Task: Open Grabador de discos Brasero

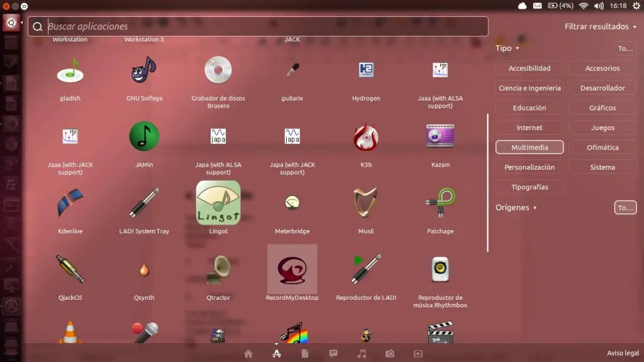Action: [x=218, y=70]
